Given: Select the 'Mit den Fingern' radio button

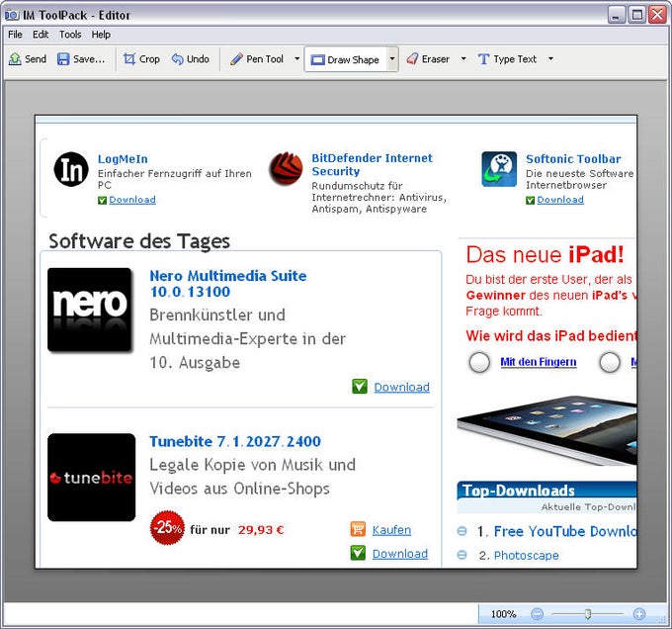Looking at the screenshot, I should pos(479,362).
